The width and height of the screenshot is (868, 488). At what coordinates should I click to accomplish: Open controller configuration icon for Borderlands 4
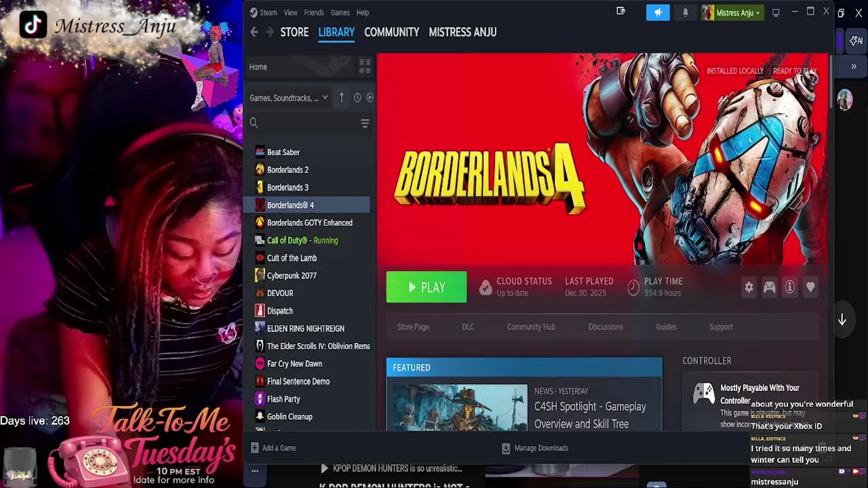[769, 287]
